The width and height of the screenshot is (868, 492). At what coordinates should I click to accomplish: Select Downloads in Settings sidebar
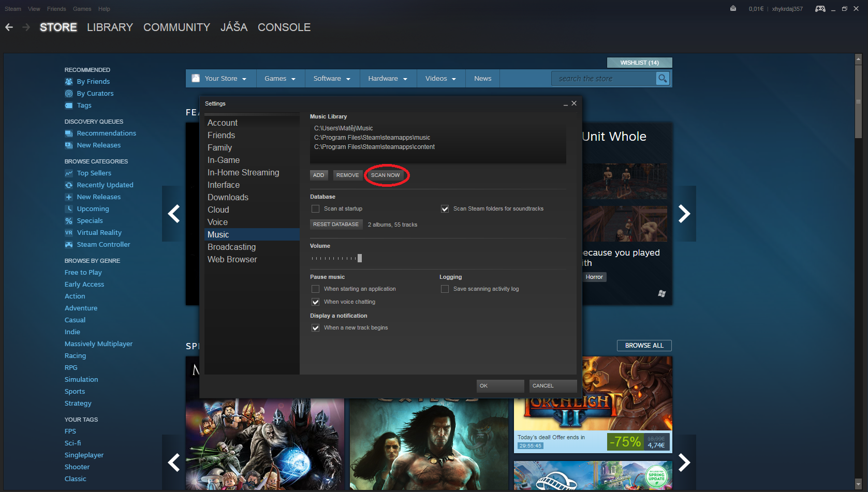coord(252,197)
